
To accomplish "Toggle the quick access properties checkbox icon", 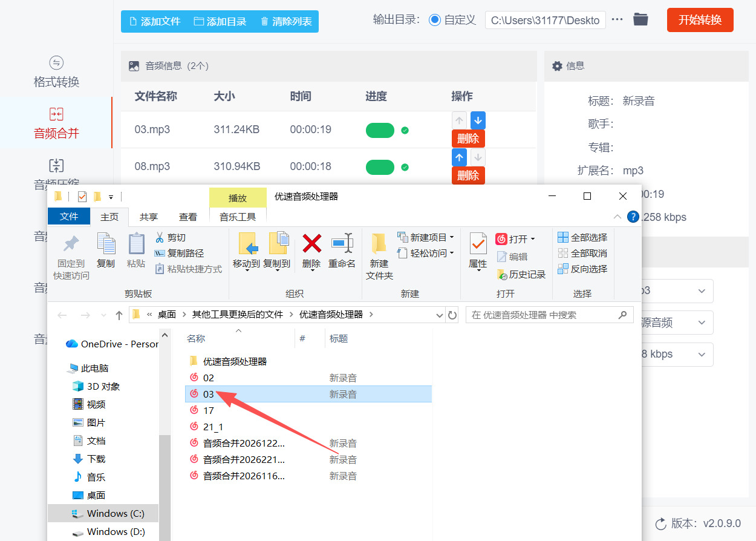I will pyautogui.click(x=82, y=197).
